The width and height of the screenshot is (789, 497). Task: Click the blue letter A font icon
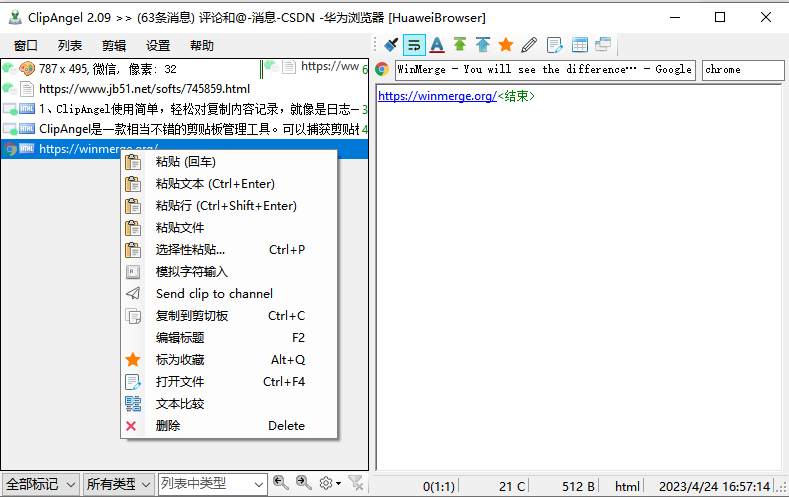tap(437, 45)
